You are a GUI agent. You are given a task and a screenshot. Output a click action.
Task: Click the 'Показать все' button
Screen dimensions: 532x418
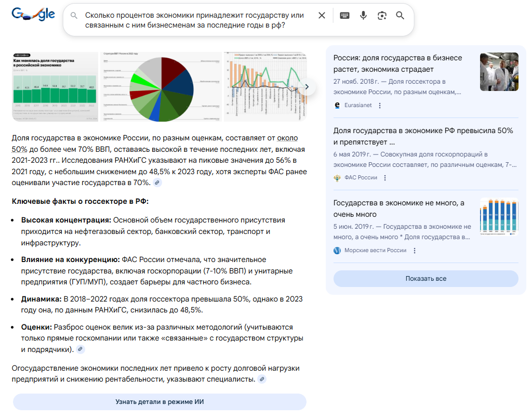coord(426,279)
